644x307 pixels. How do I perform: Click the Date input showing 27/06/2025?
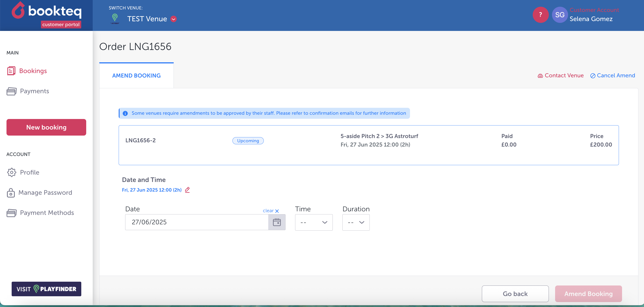[x=197, y=222]
